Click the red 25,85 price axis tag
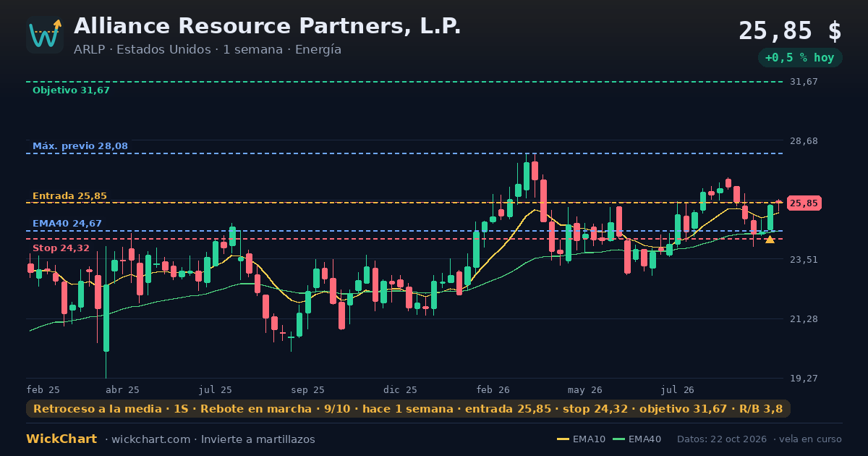Image resolution: width=868 pixels, height=456 pixels. pos(804,203)
